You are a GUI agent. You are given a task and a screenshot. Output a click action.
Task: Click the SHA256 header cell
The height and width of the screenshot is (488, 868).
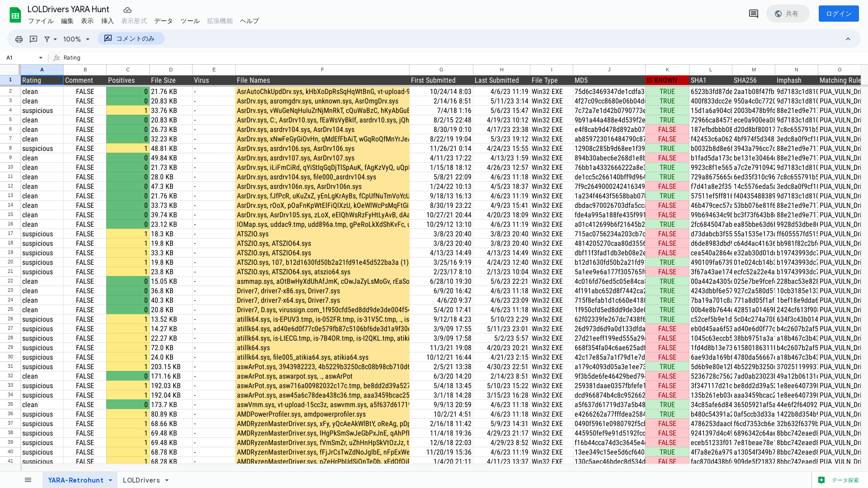pos(754,80)
